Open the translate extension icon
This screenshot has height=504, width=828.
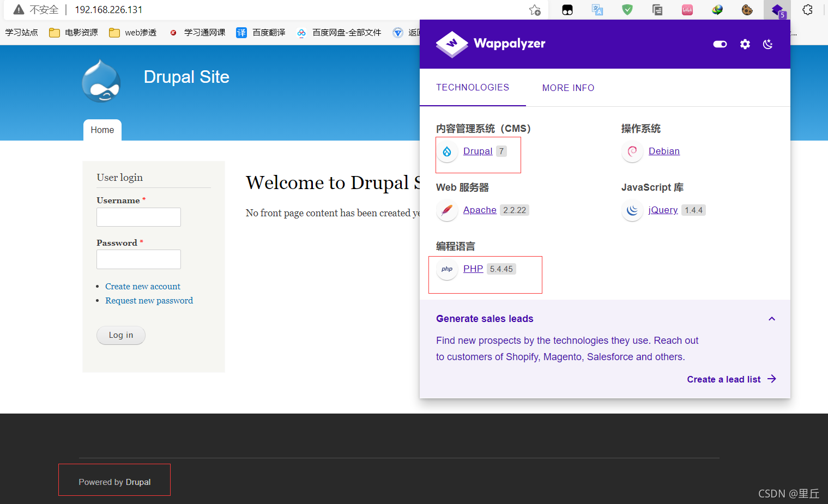(597, 10)
